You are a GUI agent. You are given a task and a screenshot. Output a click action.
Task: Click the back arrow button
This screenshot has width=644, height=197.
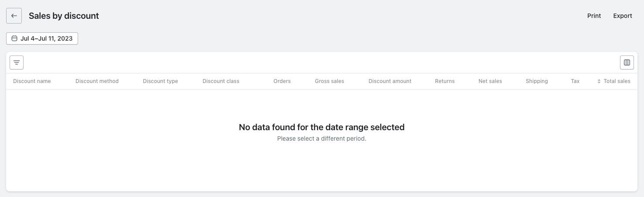(x=14, y=16)
